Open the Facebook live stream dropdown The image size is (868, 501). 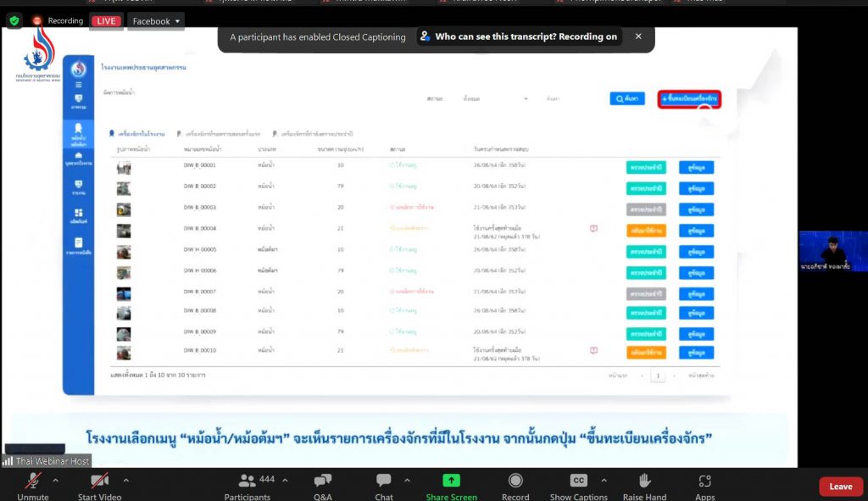pyautogui.click(x=157, y=21)
